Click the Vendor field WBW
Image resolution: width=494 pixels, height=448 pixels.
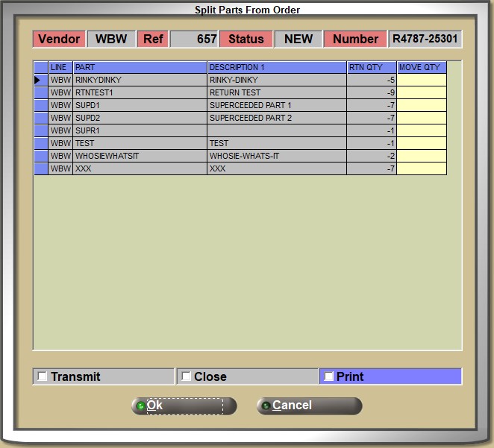[x=111, y=39]
